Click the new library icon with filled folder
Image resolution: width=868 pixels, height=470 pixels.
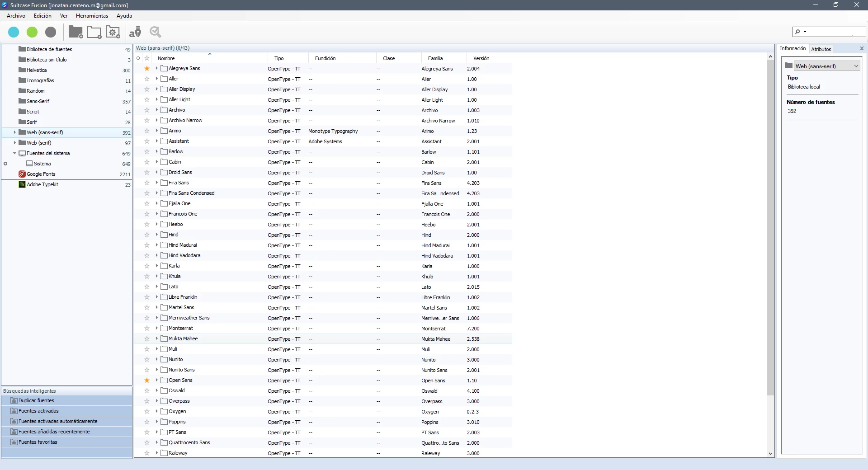pyautogui.click(x=75, y=32)
